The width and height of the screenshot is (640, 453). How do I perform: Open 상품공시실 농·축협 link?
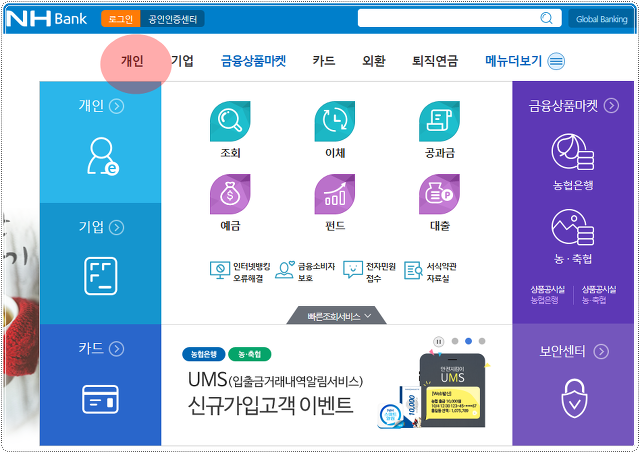click(599, 295)
